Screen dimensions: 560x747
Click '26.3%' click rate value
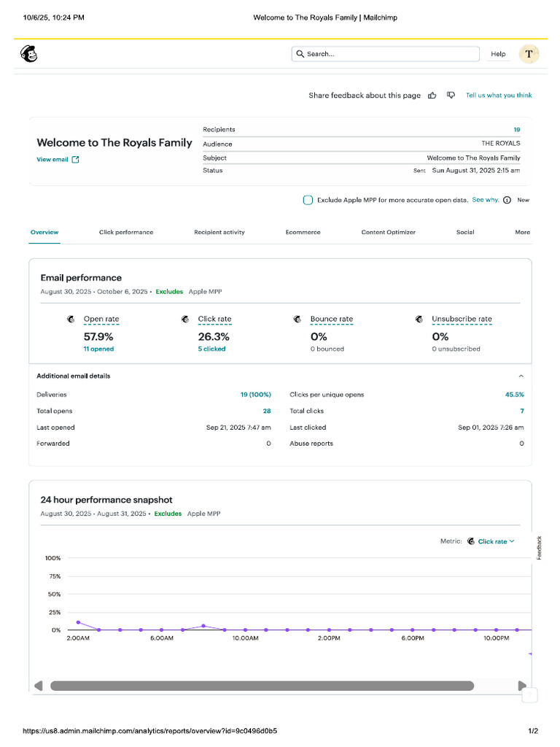(x=214, y=336)
